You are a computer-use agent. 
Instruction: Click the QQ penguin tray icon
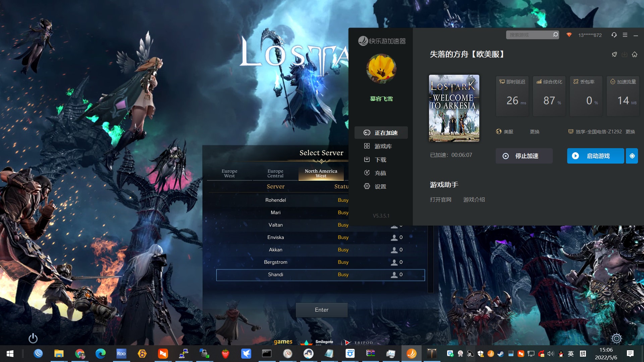pyautogui.click(x=561, y=354)
